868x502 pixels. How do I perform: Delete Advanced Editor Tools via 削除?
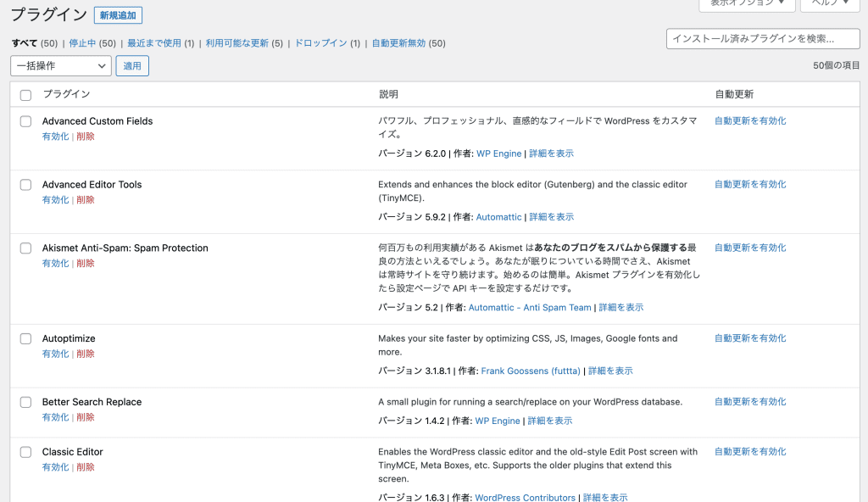pyautogui.click(x=86, y=200)
